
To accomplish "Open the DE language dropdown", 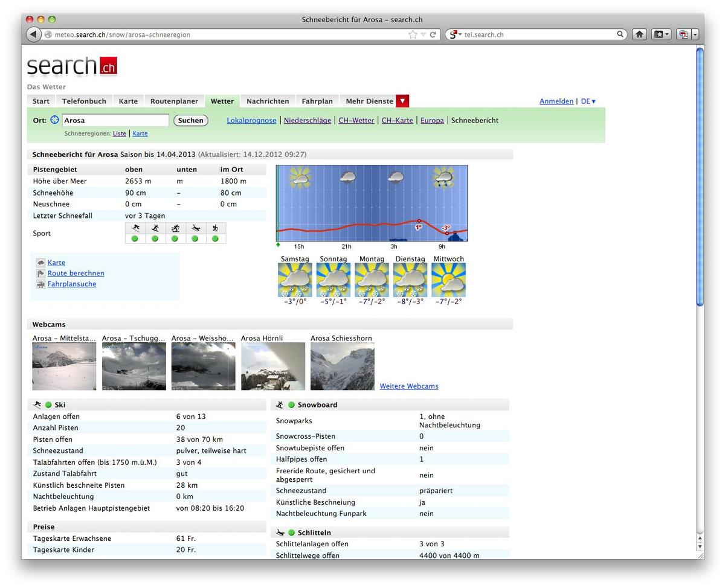I will (x=588, y=101).
